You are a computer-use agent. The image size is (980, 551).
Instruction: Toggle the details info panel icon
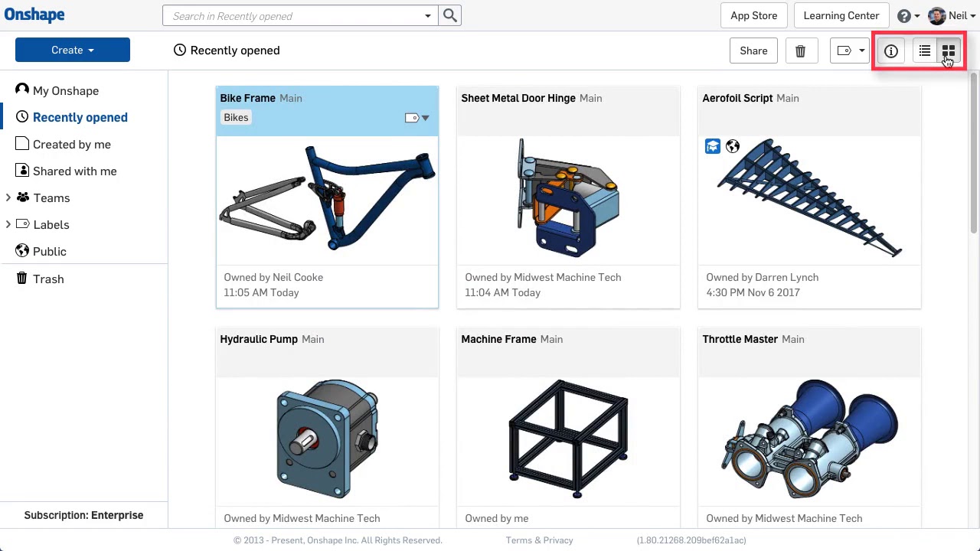[891, 51]
